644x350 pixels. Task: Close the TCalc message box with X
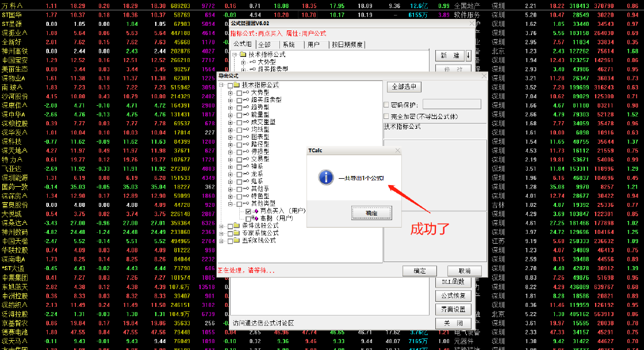pos(397,151)
